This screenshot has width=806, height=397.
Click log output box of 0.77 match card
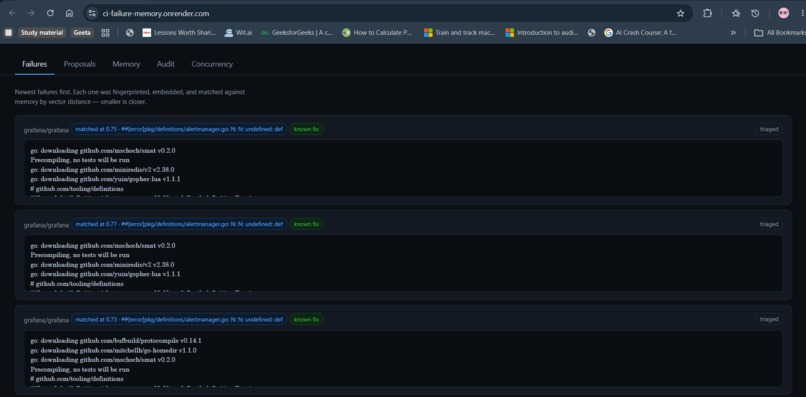pos(404,263)
